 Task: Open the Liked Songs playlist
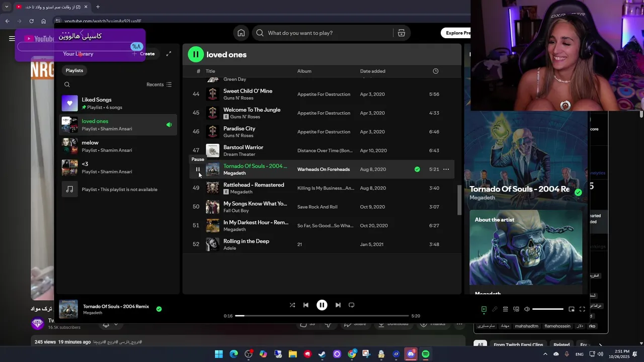[119, 103]
